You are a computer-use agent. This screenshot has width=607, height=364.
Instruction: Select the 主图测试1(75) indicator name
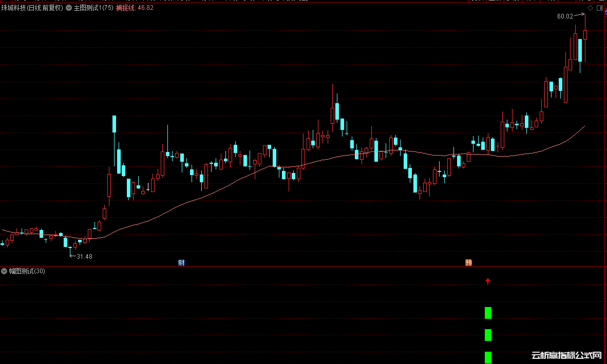[x=93, y=8]
